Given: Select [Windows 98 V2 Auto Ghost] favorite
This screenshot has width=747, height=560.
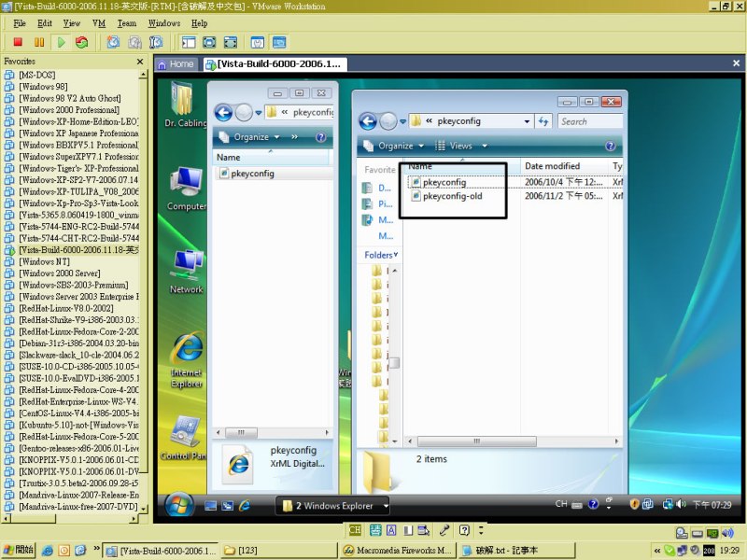Looking at the screenshot, I should [x=69, y=98].
